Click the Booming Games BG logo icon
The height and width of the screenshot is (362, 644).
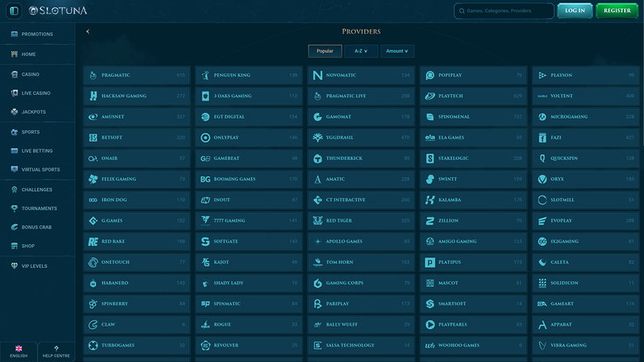click(x=206, y=179)
